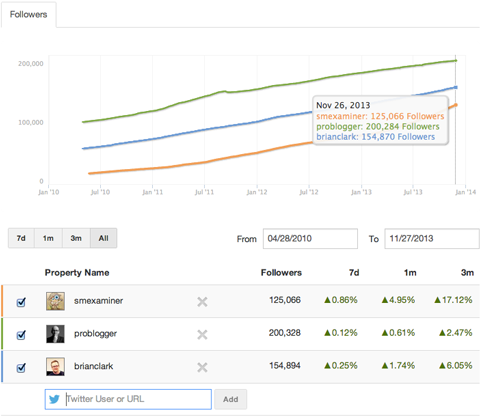Focus the Twitter User or URL field
The height and width of the screenshot is (416, 480).
(x=128, y=399)
